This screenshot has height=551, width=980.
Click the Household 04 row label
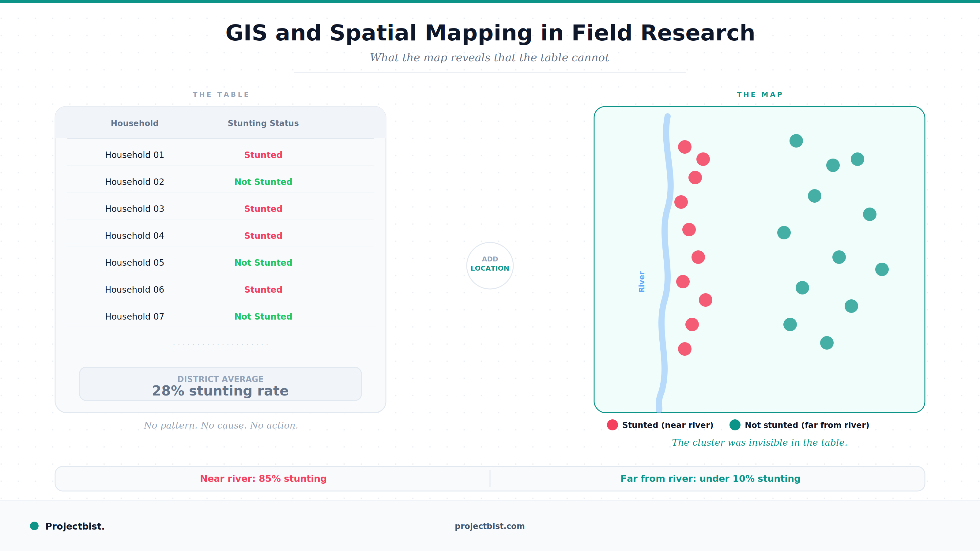pos(135,236)
